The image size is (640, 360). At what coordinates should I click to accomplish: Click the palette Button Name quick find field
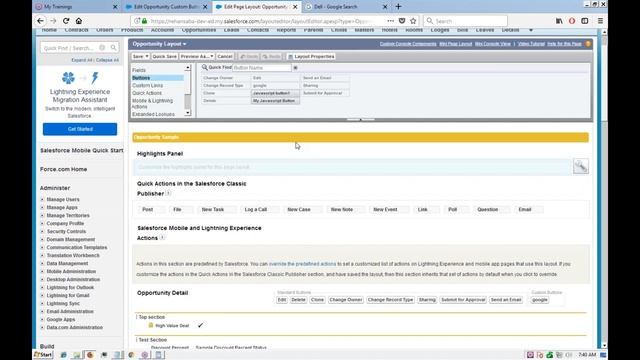262,68
